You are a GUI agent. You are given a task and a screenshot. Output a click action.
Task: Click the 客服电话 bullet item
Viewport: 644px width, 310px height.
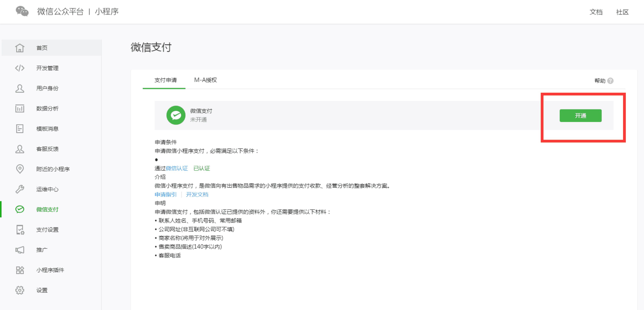pos(170,255)
